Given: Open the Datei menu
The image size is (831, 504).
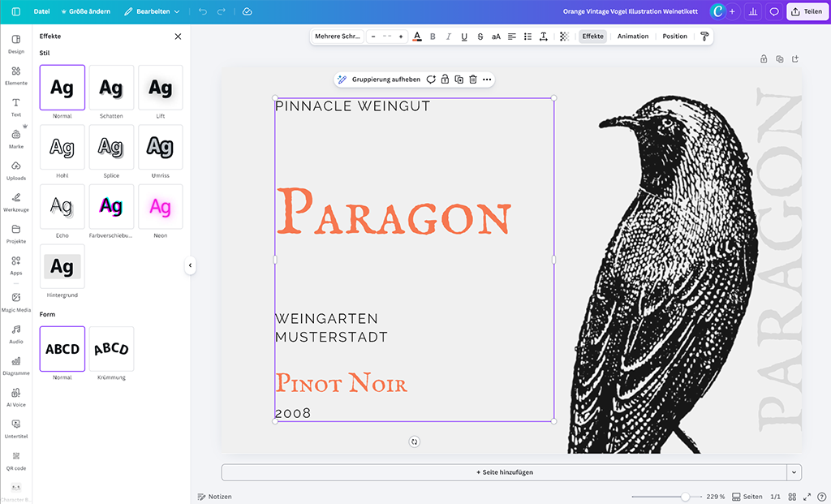Looking at the screenshot, I should (x=42, y=11).
